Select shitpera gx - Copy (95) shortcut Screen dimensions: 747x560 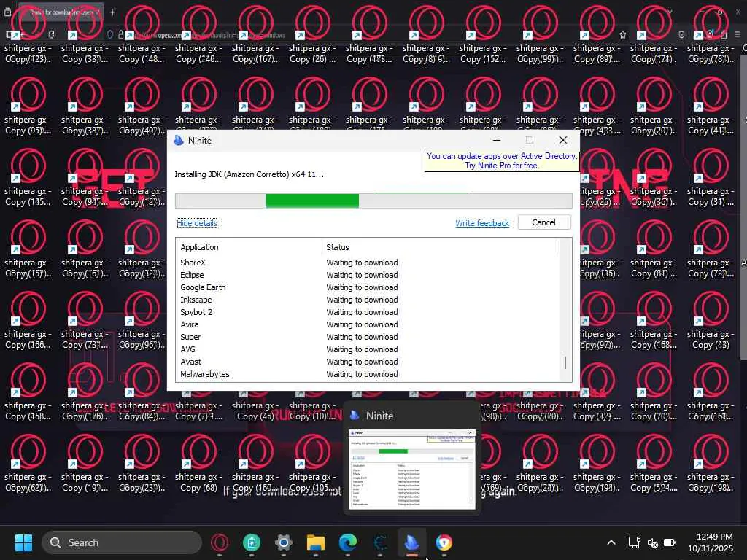click(x=28, y=106)
